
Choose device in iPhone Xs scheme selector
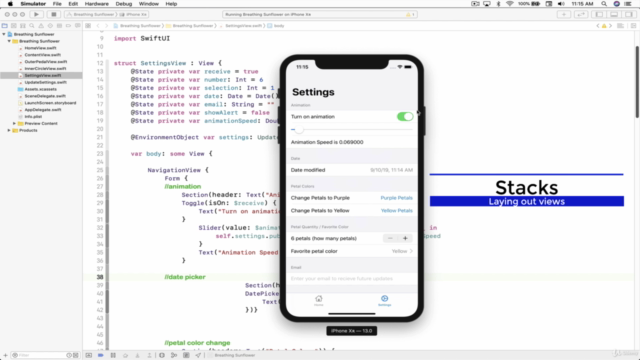pyautogui.click(x=134, y=14)
